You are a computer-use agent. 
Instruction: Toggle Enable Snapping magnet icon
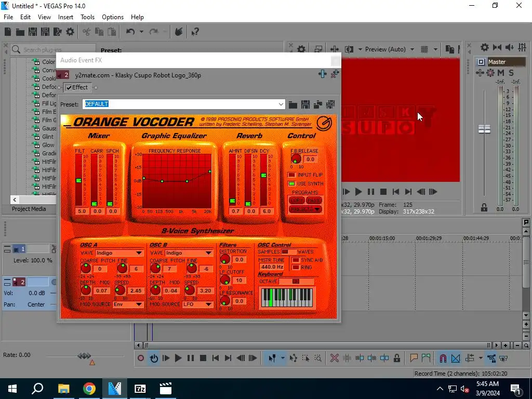point(443,358)
